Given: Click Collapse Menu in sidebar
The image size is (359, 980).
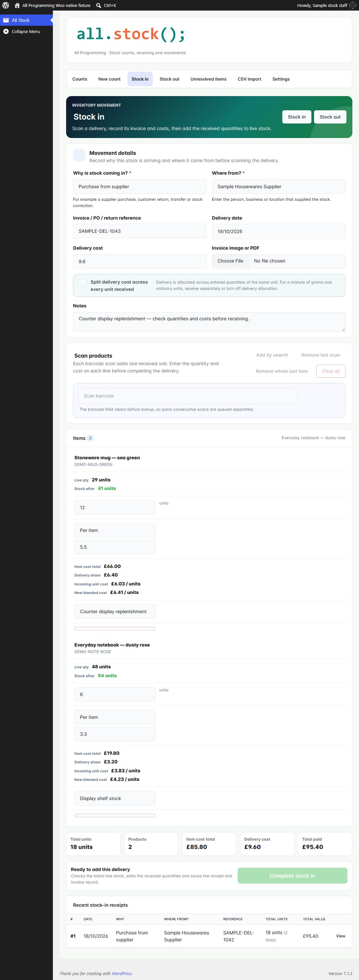Looking at the screenshot, I should coord(26,32).
